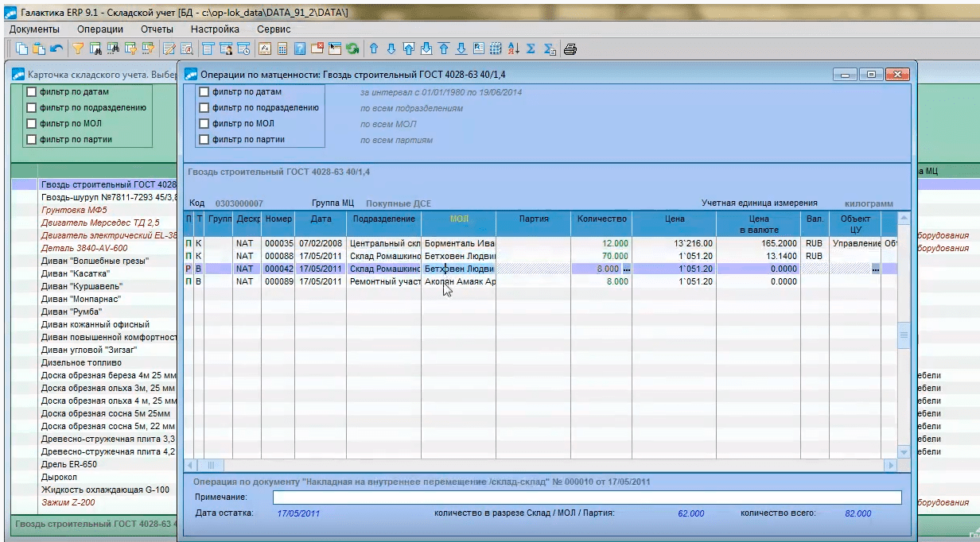Click the green refresh icon in toolbar
The width and height of the screenshot is (980, 542).
pyautogui.click(x=352, y=48)
